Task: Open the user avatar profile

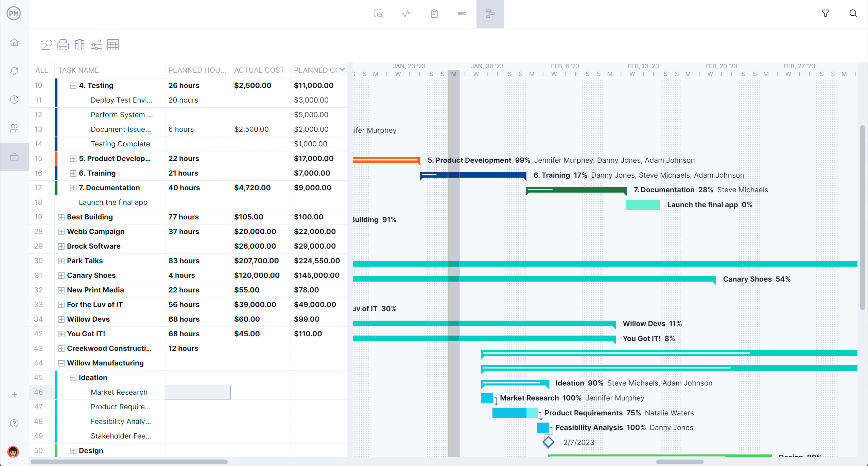Action: tap(13, 452)
